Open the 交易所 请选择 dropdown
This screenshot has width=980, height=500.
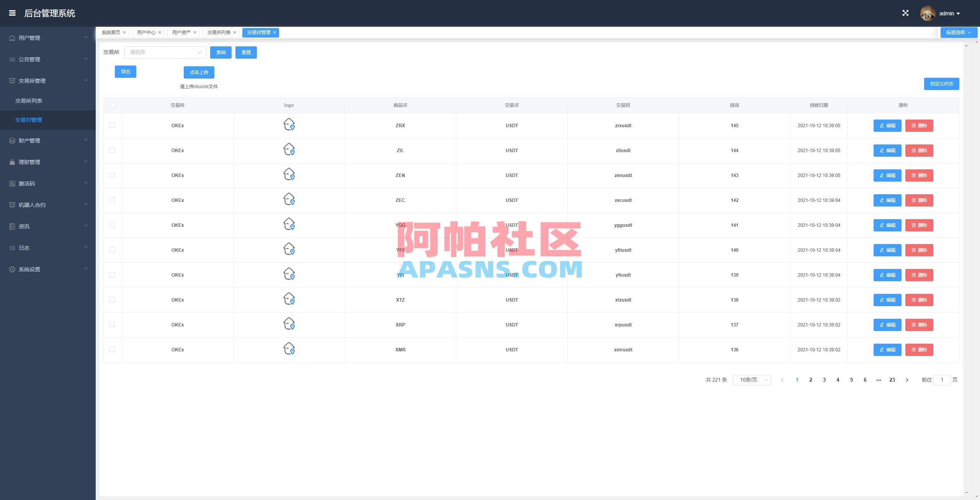165,52
